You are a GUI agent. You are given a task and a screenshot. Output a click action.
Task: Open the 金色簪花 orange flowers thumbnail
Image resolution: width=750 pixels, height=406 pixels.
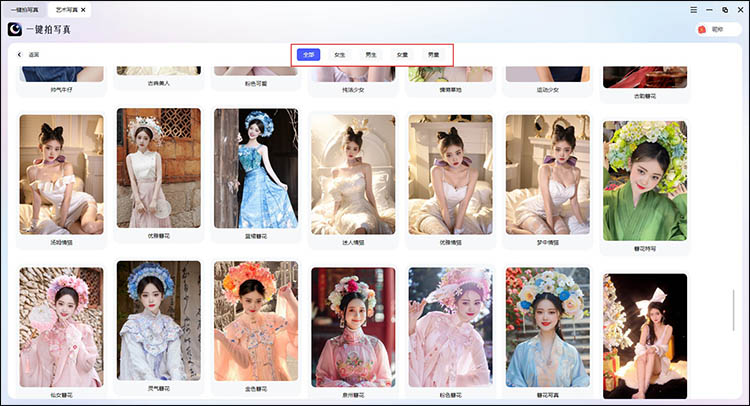(255, 322)
